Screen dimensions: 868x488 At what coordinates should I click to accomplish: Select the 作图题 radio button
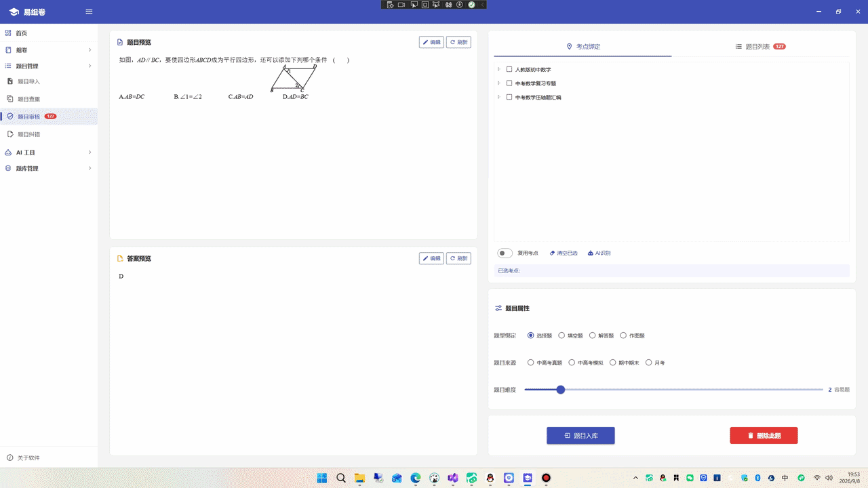tap(623, 335)
